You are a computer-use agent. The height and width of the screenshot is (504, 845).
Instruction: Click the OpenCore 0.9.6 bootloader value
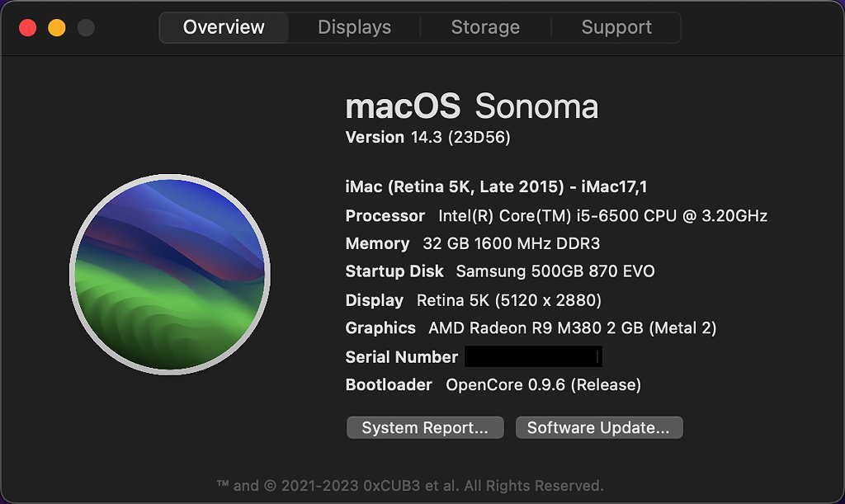tap(543, 384)
